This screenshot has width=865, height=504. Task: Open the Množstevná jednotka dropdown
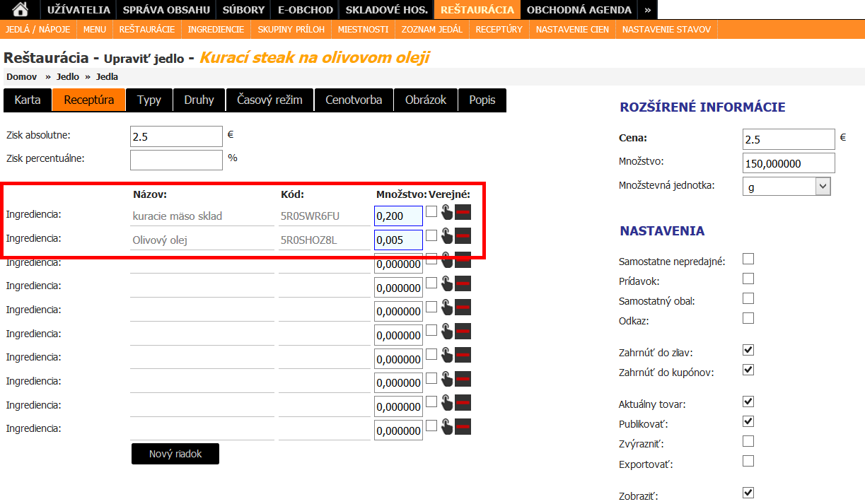786,186
